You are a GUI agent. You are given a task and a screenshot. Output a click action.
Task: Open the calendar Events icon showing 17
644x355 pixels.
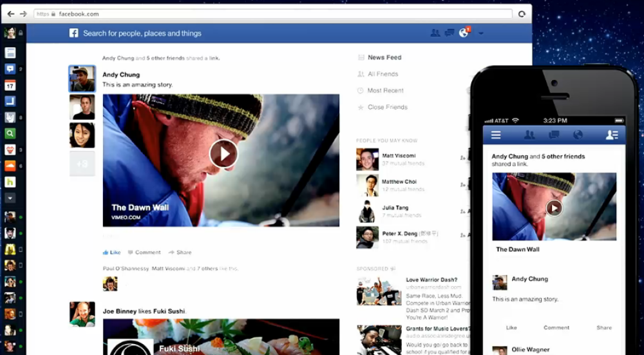10,85
